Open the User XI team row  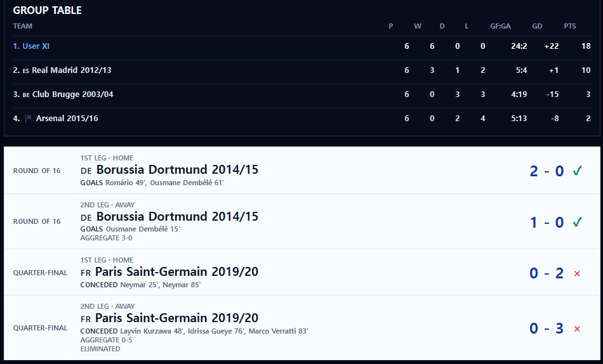302,46
